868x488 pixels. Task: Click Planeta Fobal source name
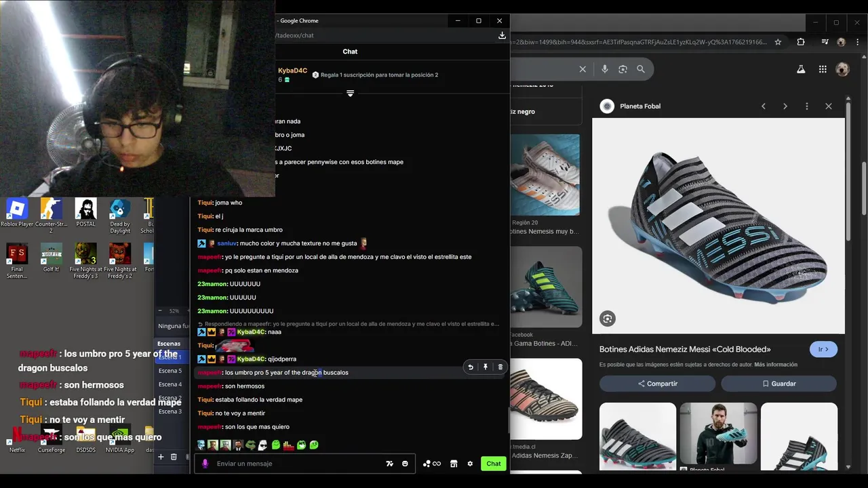point(640,106)
